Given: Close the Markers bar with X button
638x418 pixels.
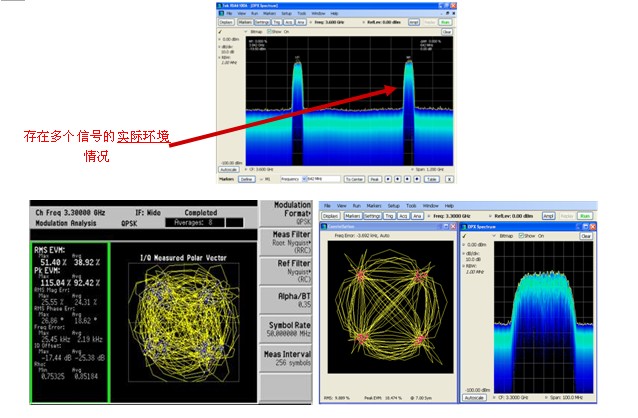Looking at the screenshot, I should (449, 179).
